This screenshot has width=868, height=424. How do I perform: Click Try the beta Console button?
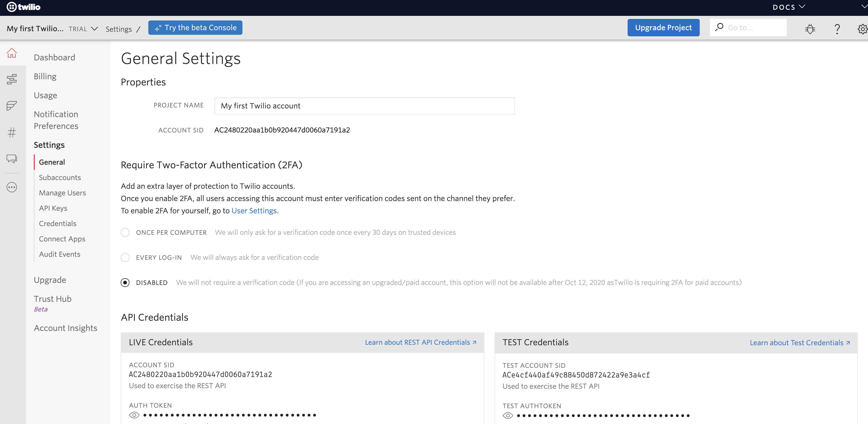[x=195, y=28]
